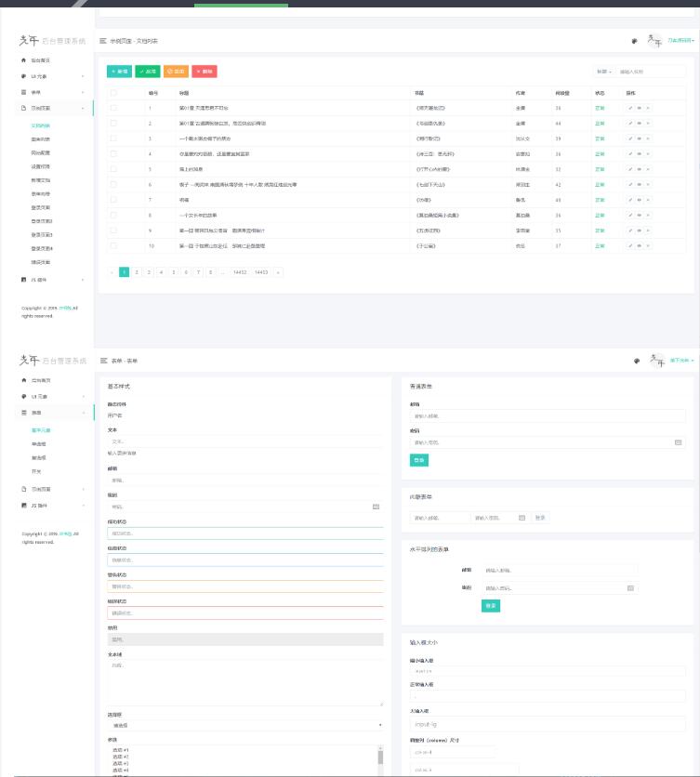The height and width of the screenshot is (777, 700).
Task: Click the sidebar toggle icon beside 文档列表 breadcrumb
Action: tap(103, 42)
